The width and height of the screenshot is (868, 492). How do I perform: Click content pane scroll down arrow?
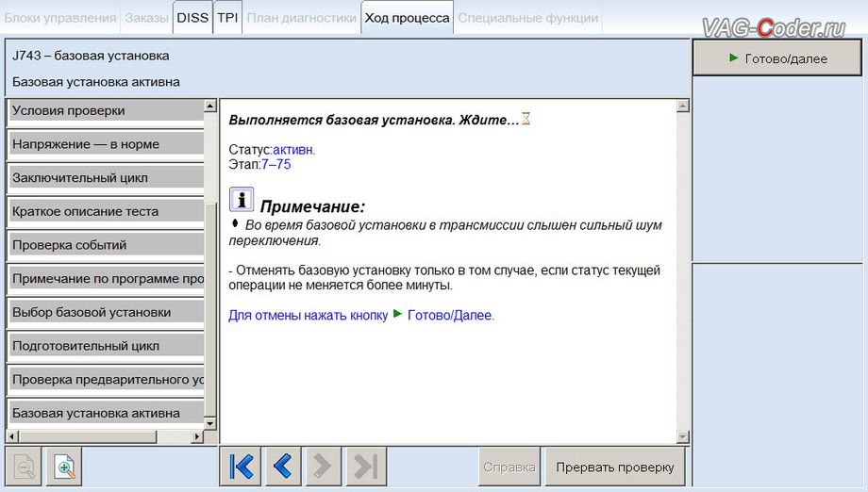(x=683, y=436)
